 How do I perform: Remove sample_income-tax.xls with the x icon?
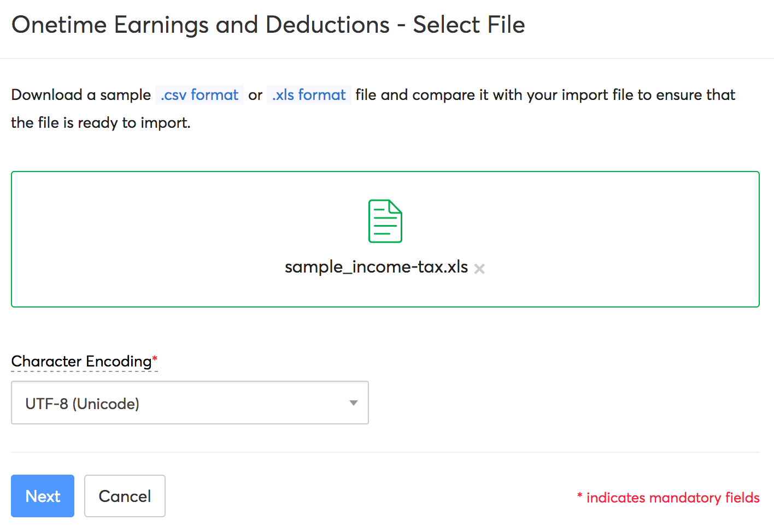point(479,268)
